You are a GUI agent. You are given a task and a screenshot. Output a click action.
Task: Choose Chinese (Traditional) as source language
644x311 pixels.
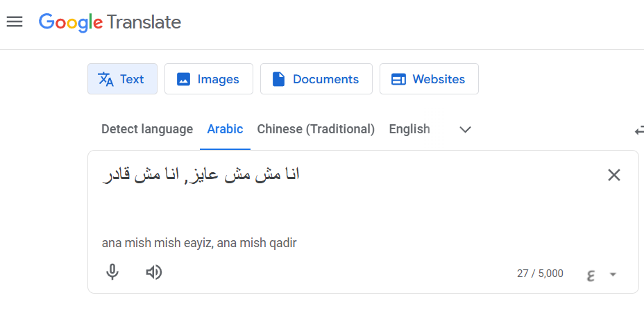pos(316,129)
